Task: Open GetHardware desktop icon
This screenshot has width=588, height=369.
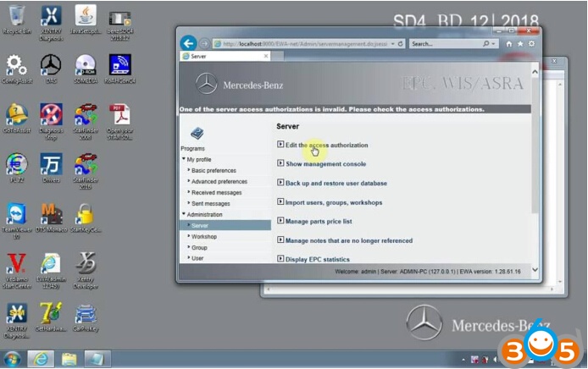Action: point(51,317)
